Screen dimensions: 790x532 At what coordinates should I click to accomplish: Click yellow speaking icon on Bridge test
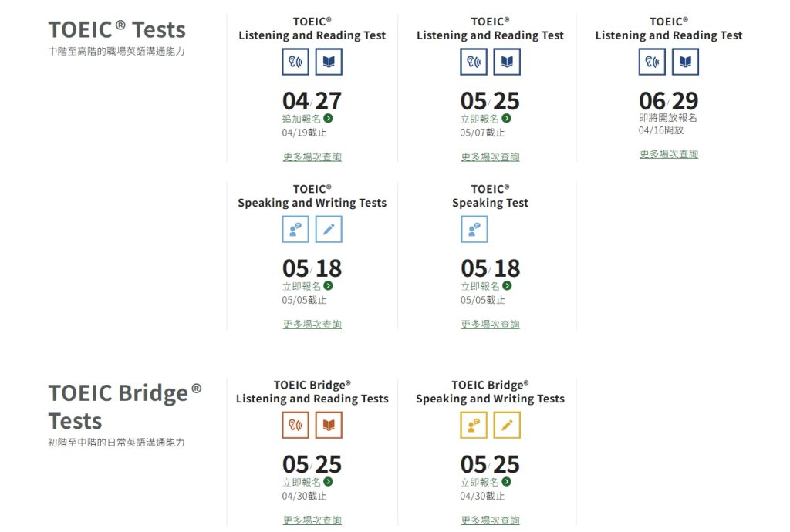point(474,425)
